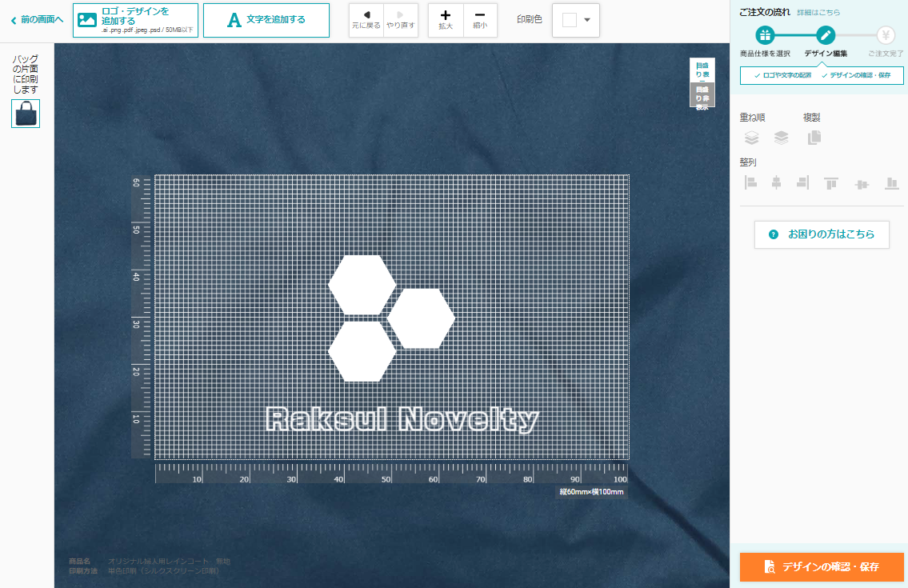The height and width of the screenshot is (588, 908).
Task: Select the bag print-side thumbnail
Action: (26, 114)
